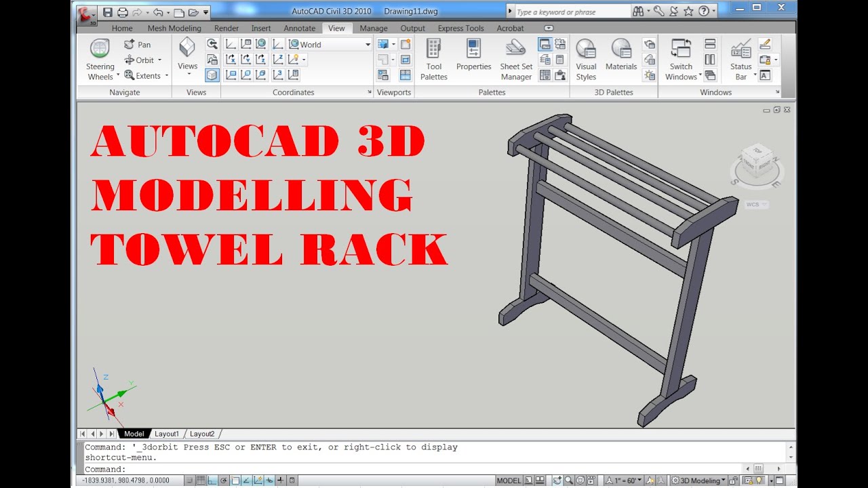Click the Zoom Previous icon in Views panel
Screen dimensions: 868x488
pos(212,44)
